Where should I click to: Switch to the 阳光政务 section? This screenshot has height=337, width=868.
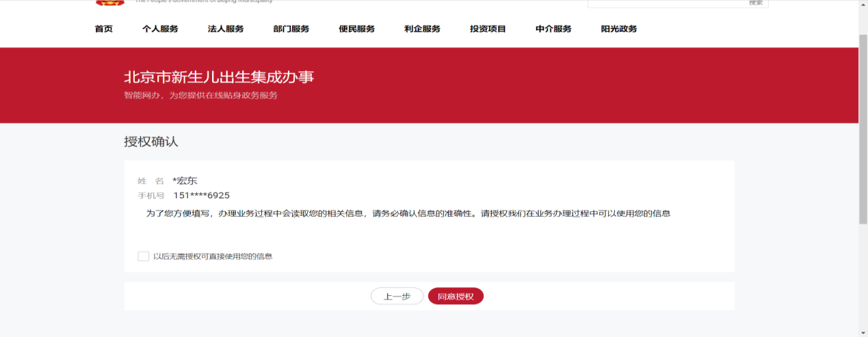[619, 29]
